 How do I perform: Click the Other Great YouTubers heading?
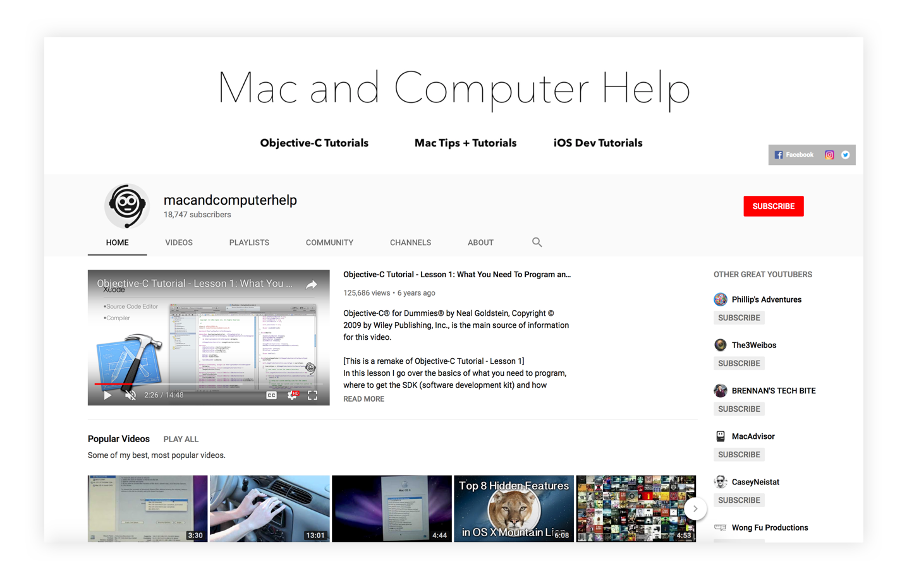point(763,275)
